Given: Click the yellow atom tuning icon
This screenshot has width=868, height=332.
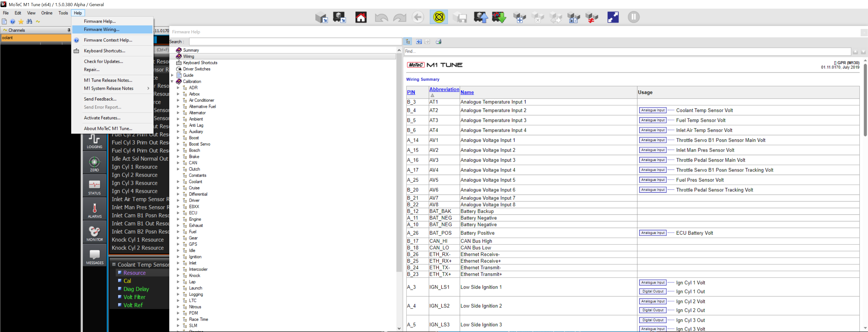Looking at the screenshot, I should 439,17.
